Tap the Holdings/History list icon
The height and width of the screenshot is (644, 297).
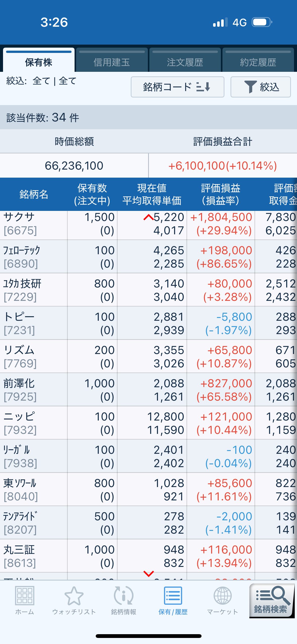click(173, 596)
